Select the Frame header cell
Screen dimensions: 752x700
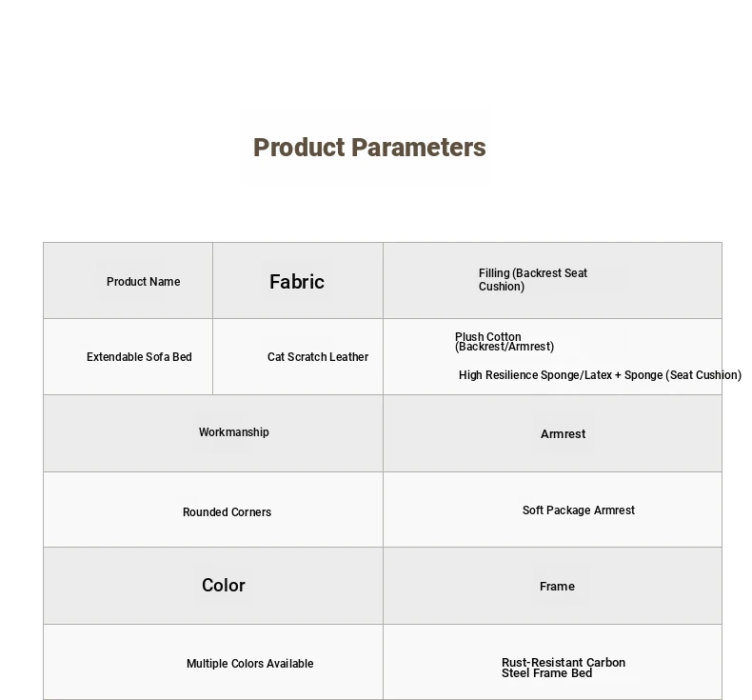[x=552, y=586]
